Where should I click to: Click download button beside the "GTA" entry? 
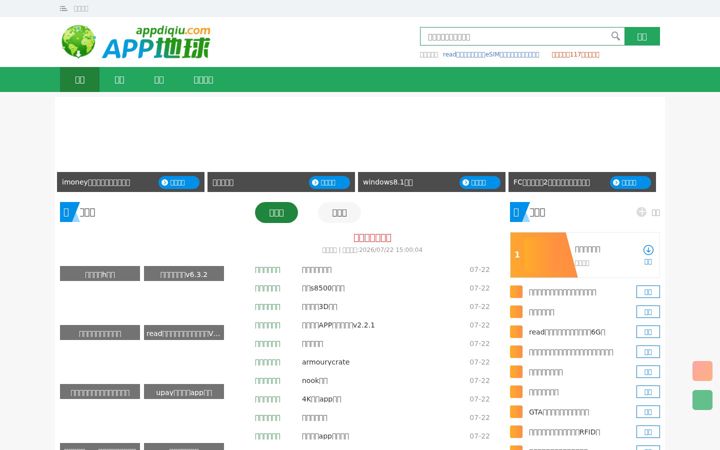point(648,412)
